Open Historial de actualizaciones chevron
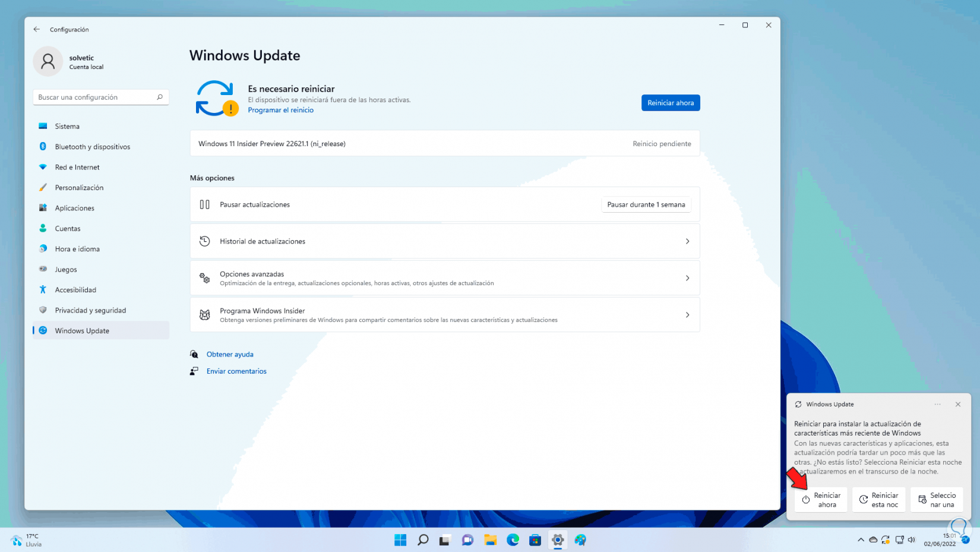The image size is (980, 552). coord(687,241)
